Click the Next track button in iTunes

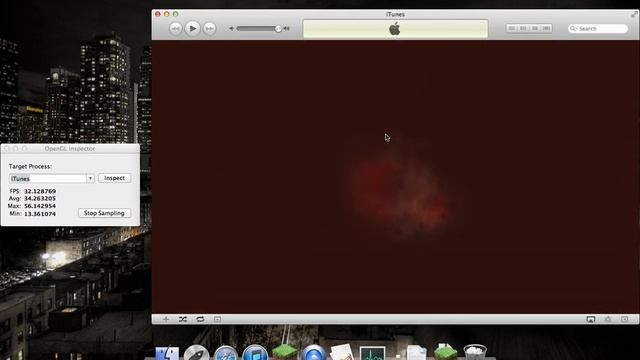[x=209, y=29]
